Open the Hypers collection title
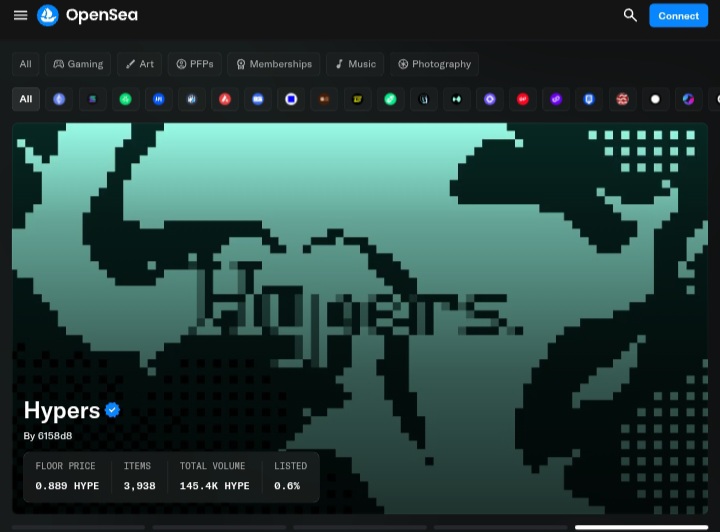This screenshot has height=532, width=720. (62, 410)
